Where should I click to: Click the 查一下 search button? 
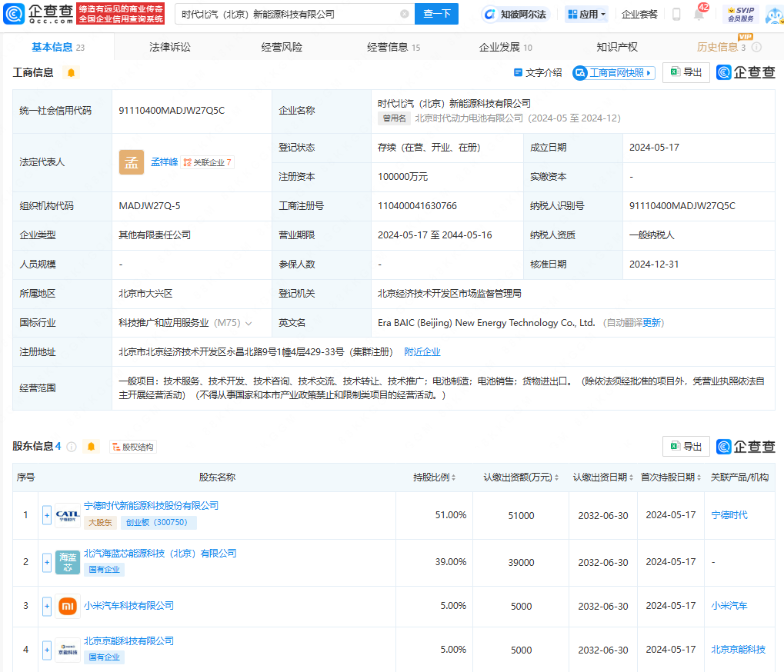pos(436,14)
